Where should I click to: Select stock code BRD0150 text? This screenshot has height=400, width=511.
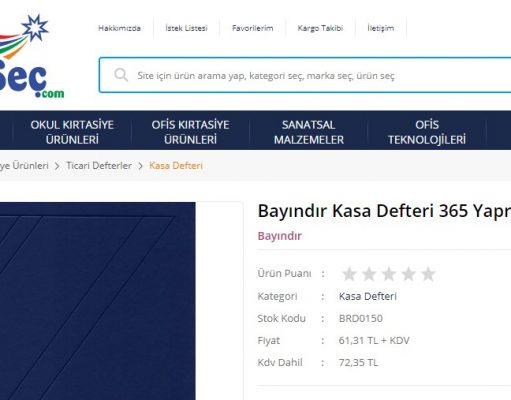pyautogui.click(x=361, y=318)
